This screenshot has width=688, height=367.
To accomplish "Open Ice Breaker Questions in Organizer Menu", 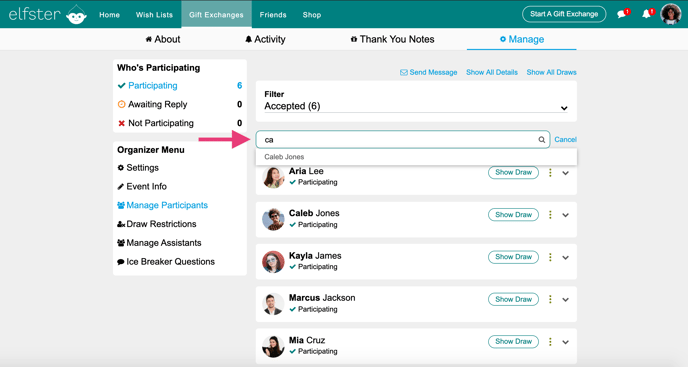I will coord(166,262).
